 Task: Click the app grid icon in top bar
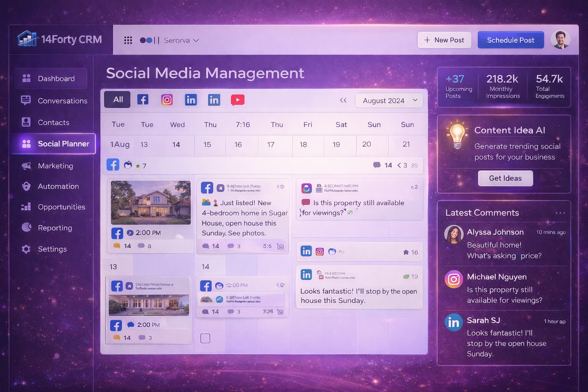pos(128,40)
